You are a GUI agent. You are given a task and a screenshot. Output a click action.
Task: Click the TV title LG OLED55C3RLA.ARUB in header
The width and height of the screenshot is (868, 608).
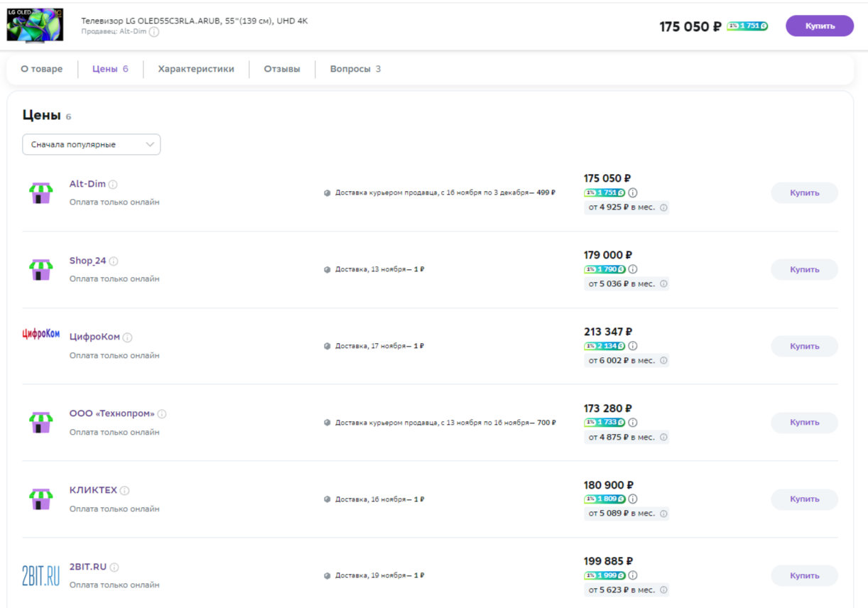click(x=195, y=21)
